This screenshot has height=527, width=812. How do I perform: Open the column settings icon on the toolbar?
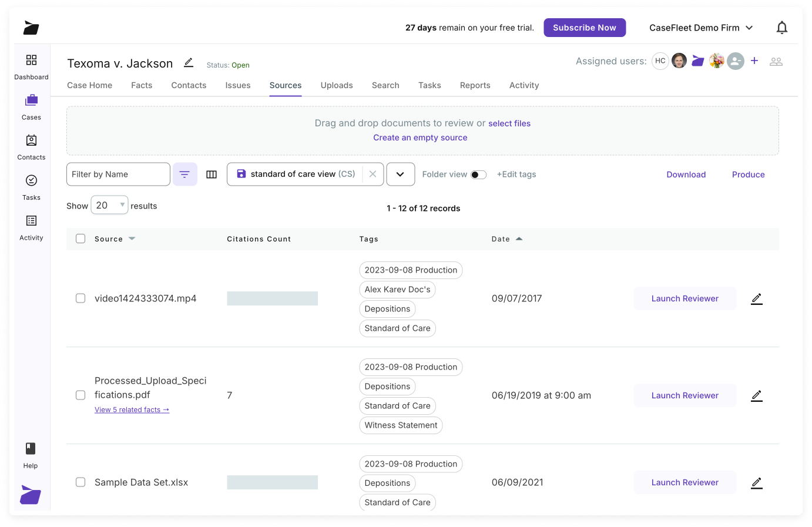pyautogui.click(x=212, y=174)
